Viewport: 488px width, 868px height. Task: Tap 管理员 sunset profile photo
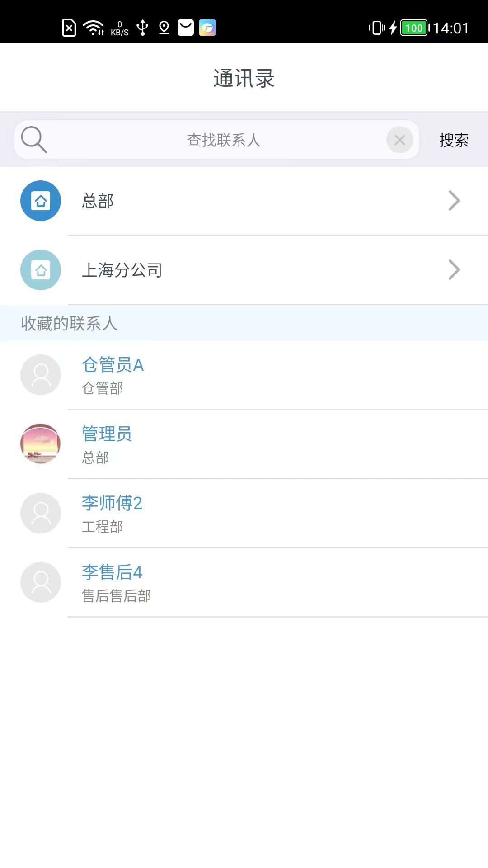41,444
